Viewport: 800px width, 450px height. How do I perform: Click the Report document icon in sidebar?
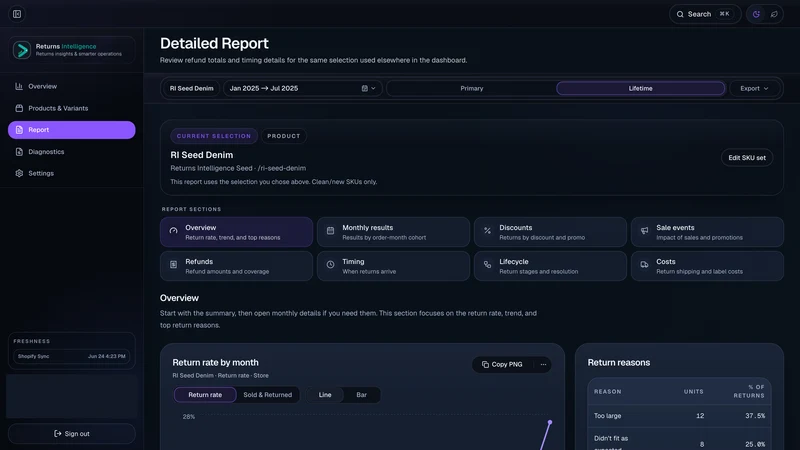[19, 130]
